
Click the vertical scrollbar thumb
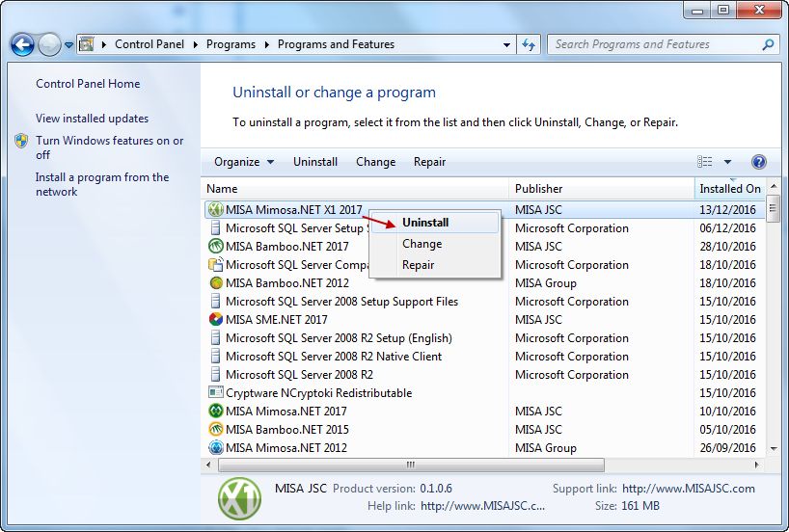pyautogui.click(x=774, y=209)
